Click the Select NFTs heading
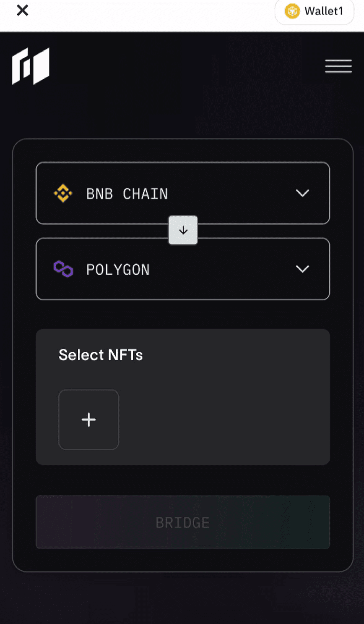This screenshot has width=364, height=624. tap(101, 355)
